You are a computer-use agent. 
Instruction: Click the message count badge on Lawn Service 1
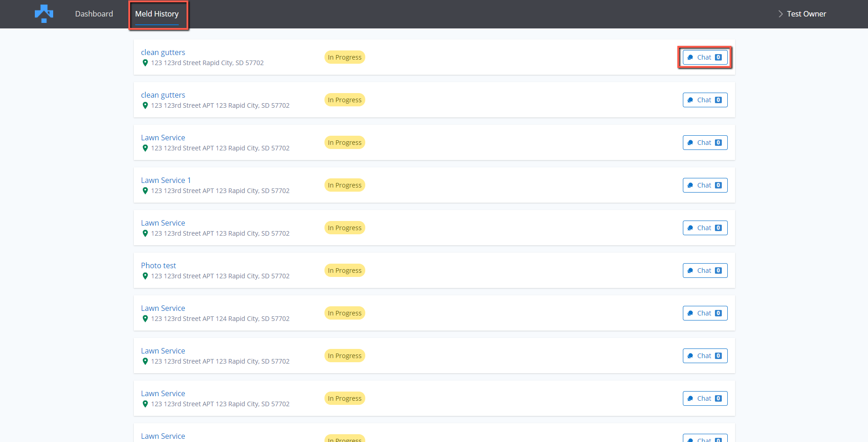718,185
